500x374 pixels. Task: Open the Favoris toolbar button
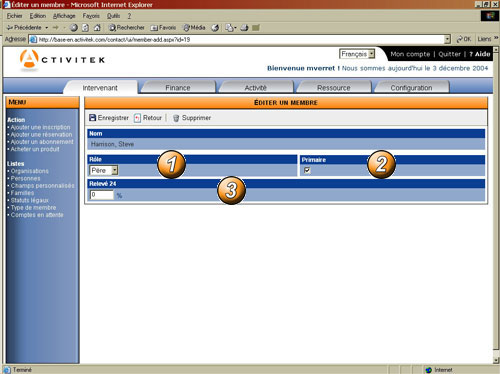163,28
